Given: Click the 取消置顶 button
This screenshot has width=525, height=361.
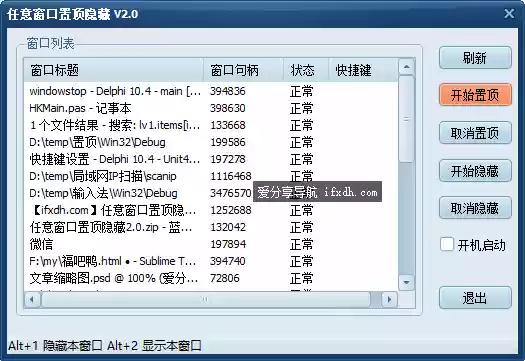Looking at the screenshot, I should (475, 133).
